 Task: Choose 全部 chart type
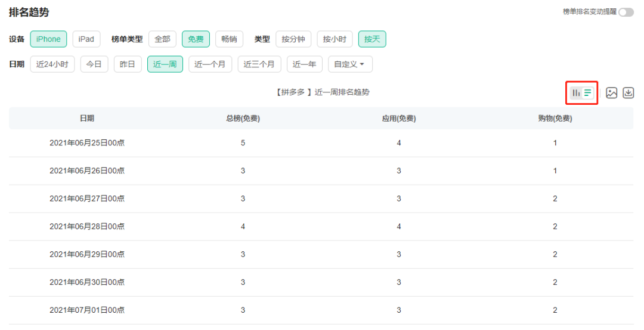point(162,39)
